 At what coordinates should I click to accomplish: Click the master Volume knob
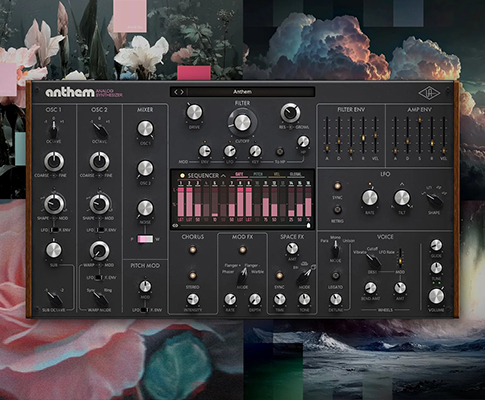(x=436, y=296)
